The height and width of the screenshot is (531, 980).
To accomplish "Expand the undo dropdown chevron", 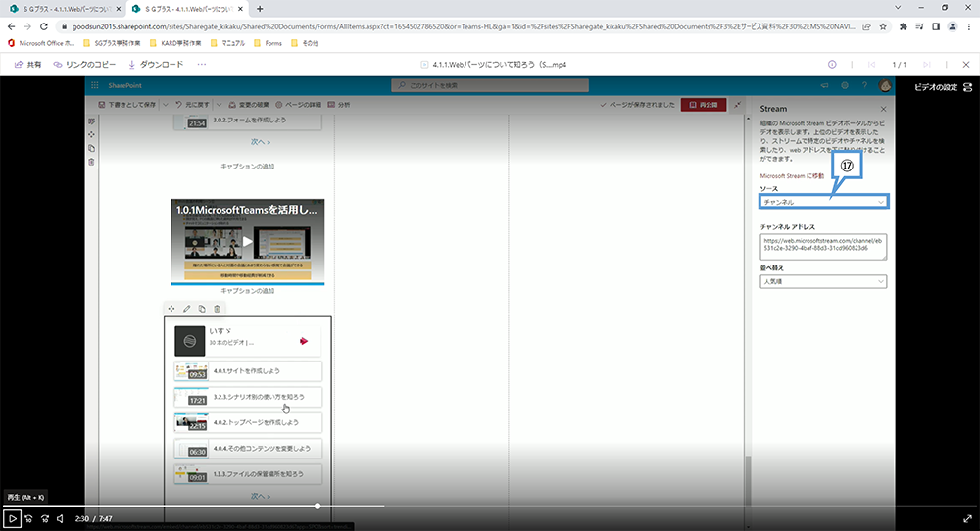I will tap(219, 105).
